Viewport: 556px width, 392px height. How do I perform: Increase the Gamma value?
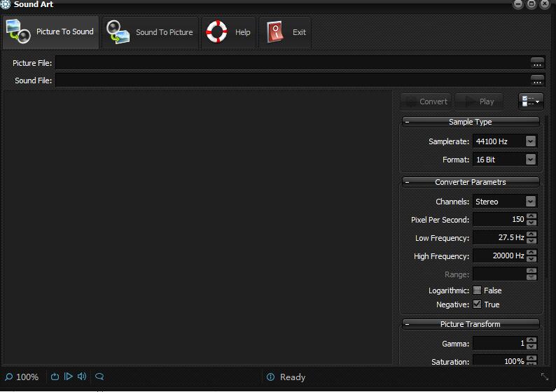pos(531,340)
